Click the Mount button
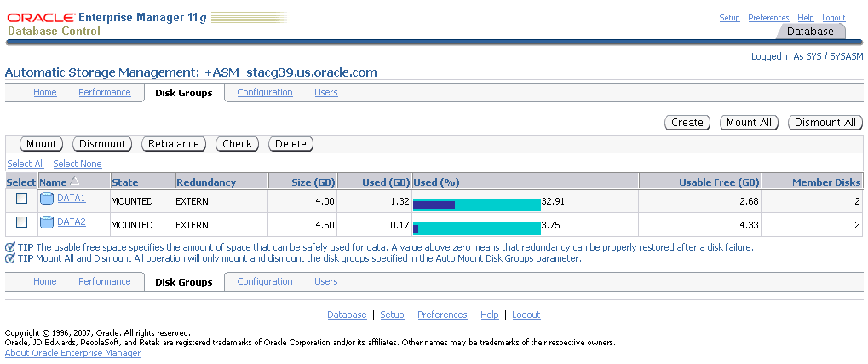The image size is (868, 364). click(41, 144)
